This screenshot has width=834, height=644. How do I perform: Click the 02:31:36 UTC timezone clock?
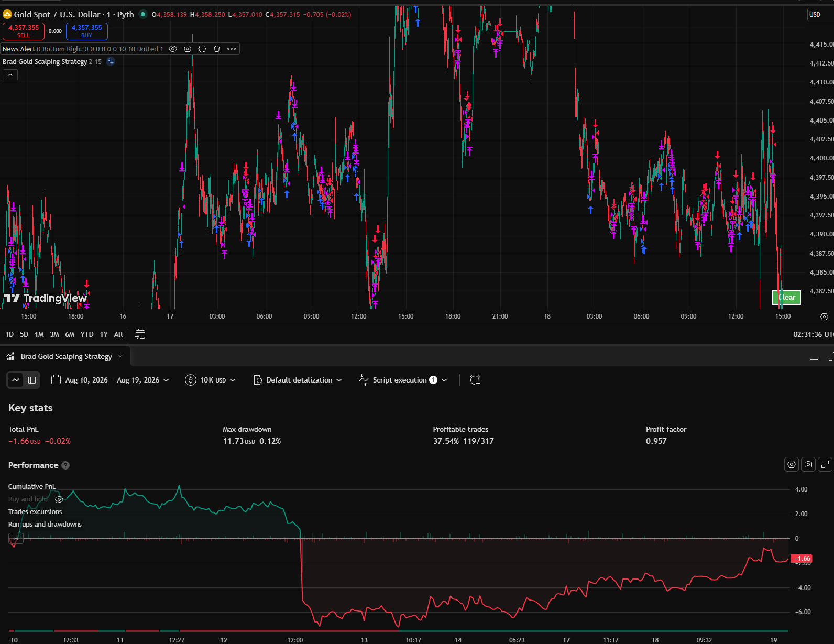[x=813, y=334]
